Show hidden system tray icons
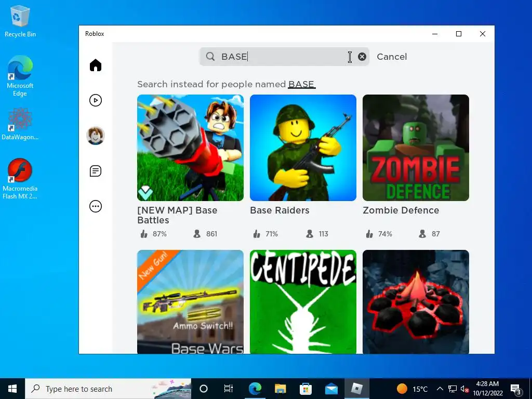The height and width of the screenshot is (399, 532). [x=440, y=389]
